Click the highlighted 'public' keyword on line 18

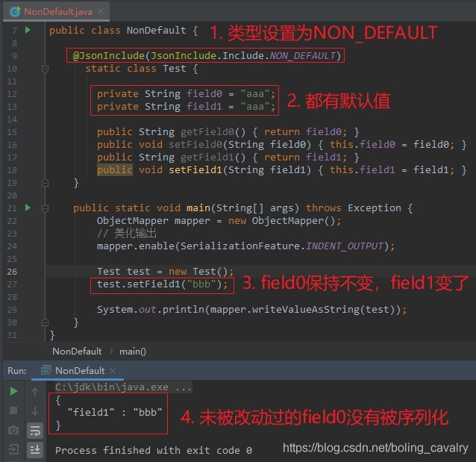[115, 169]
